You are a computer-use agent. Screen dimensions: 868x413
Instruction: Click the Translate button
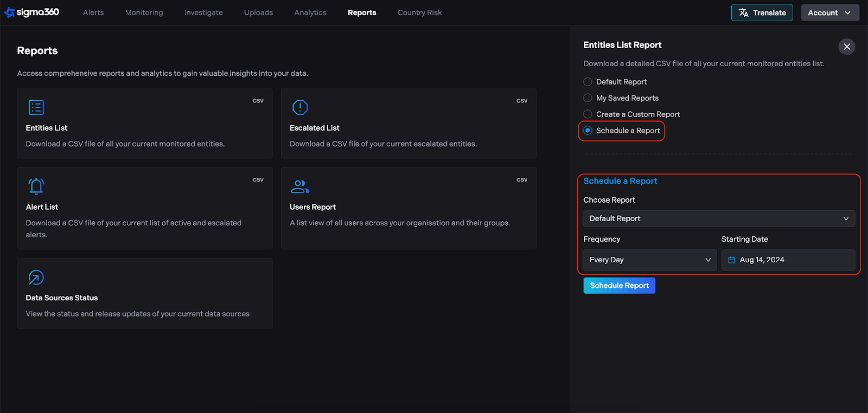(762, 12)
